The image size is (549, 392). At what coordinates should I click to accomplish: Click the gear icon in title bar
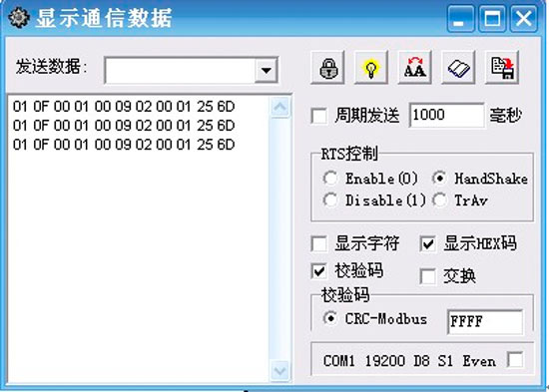19,17
